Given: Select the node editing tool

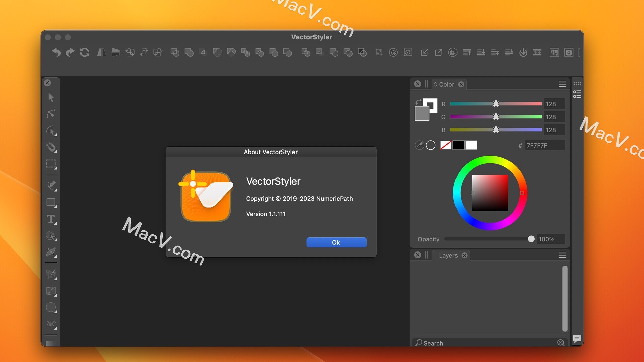Looking at the screenshot, I should [51, 114].
